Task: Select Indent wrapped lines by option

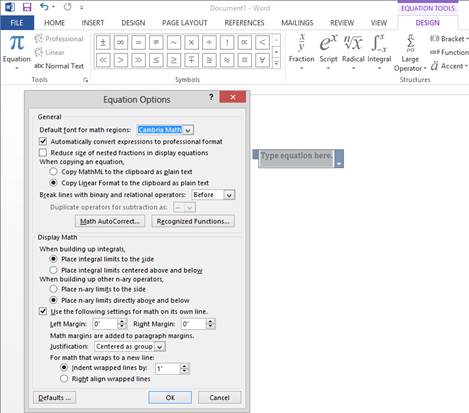Action: click(x=64, y=367)
